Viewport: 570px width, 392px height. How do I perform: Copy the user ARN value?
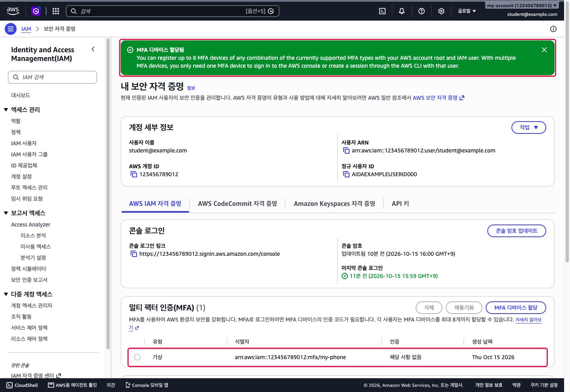pyautogui.click(x=346, y=150)
